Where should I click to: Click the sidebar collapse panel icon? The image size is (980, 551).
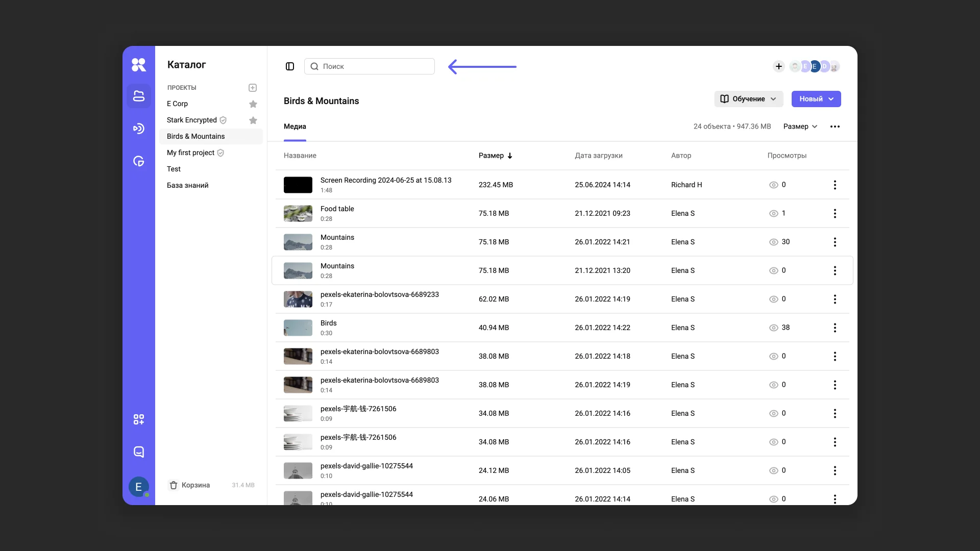[x=290, y=66]
